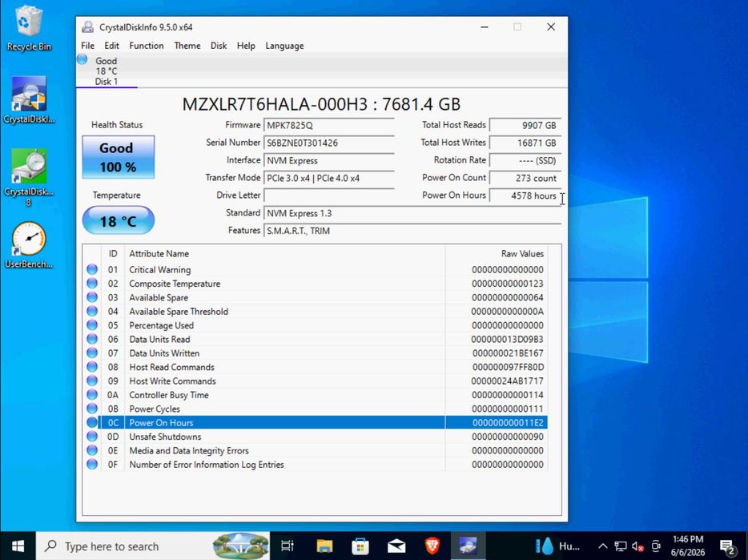Click the 18 °C temperature button
Screen dimensions: 748x560
tap(119, 220)
